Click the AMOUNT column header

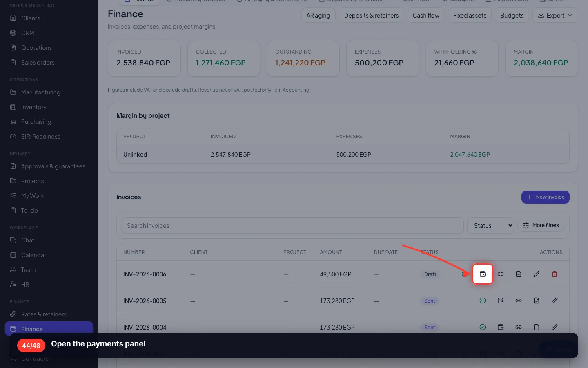pos(331,252)
